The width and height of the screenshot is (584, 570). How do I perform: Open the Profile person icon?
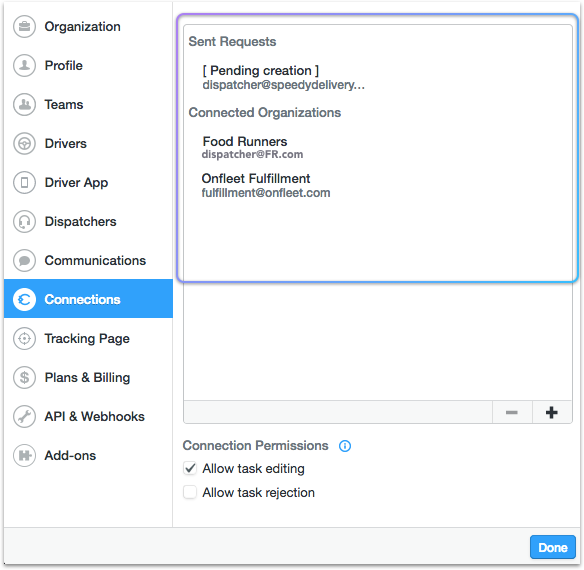pos(24,66)
